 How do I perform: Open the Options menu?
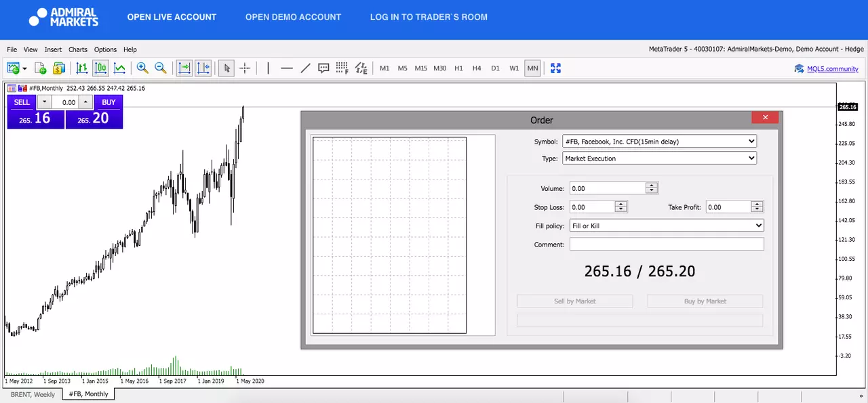pos(105,49)
